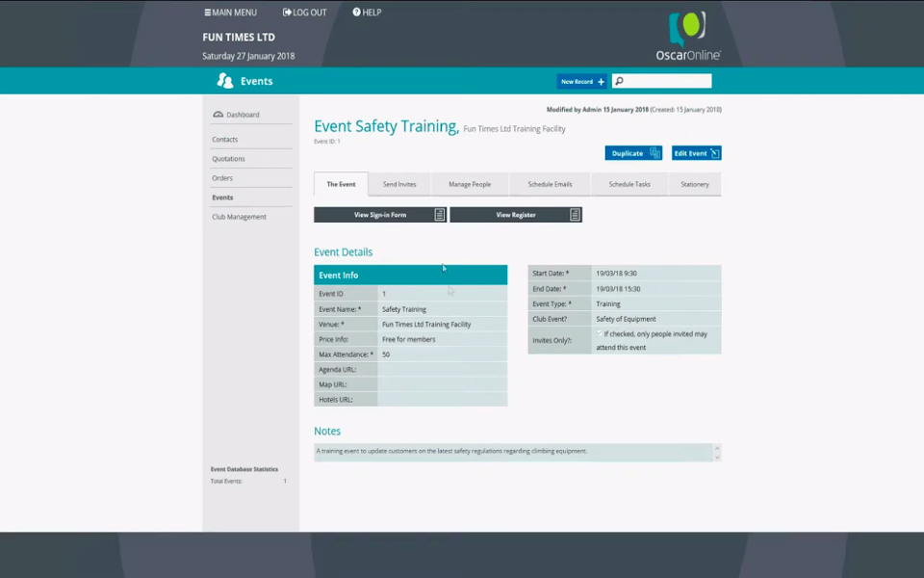Viewport: 924px width, 578px height.
Task: Click the Notes scrollbar up arrow
Action: click(x=717, y=448)
